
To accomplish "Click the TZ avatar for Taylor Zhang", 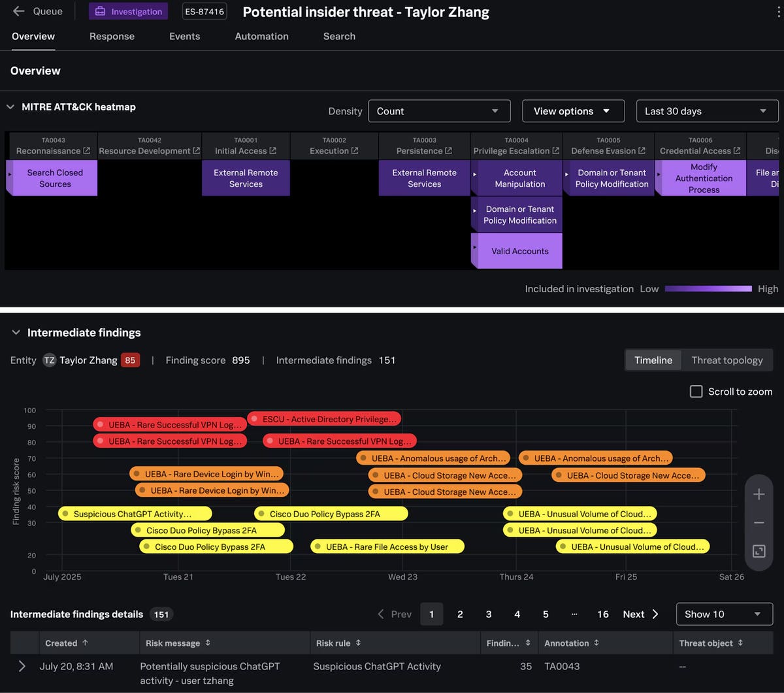I will 49,360.
